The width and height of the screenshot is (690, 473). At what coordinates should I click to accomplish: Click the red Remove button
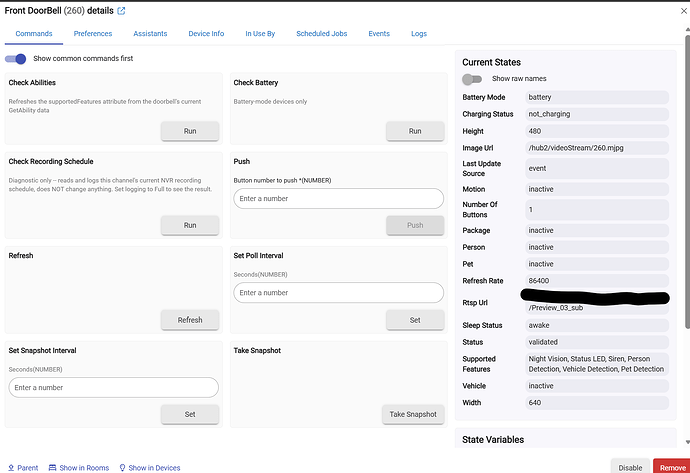[x=672, y=467]
